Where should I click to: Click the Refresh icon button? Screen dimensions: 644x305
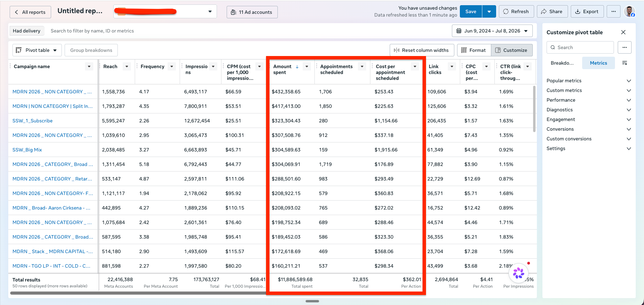pyautogui.click(x=516, y=11)
